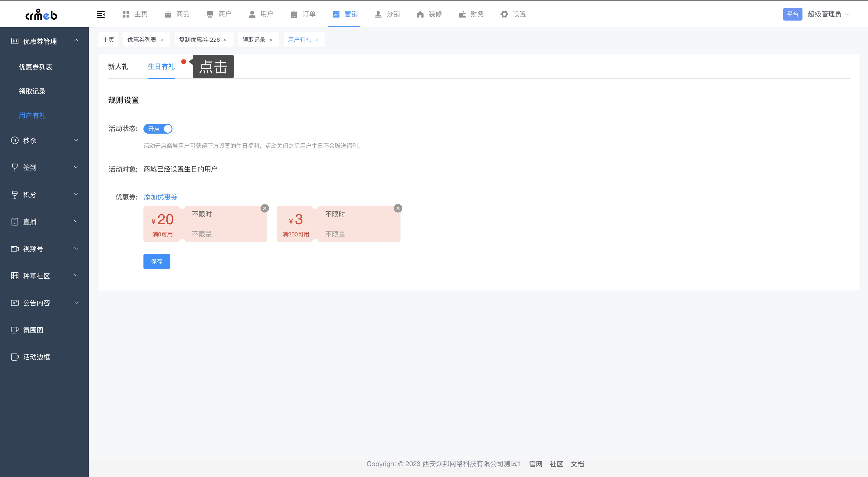This screenshot has height=477, width=868.
Task: Open the 文档 footer link
Action: point(577,464)
